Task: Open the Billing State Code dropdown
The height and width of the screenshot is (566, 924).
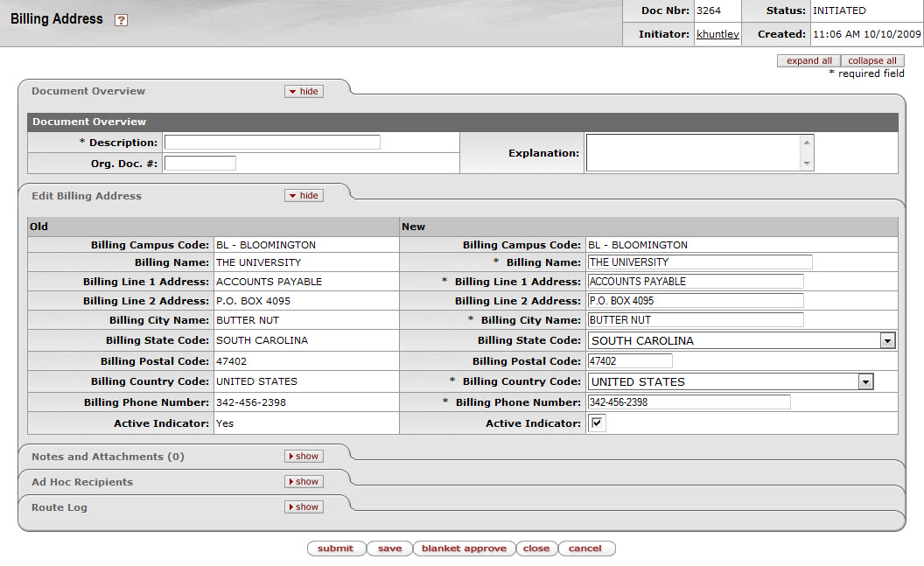Action: tap(887, 340)
